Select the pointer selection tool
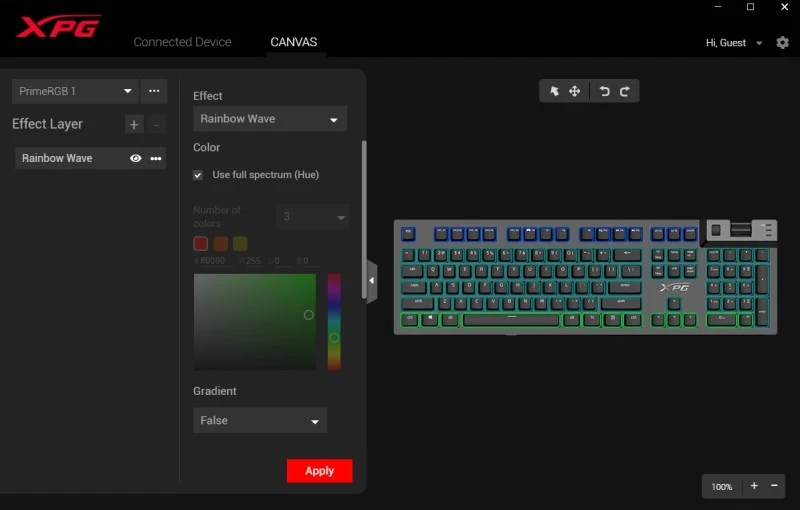The height and width of the screenshot is (510, 800). point(554,91)
